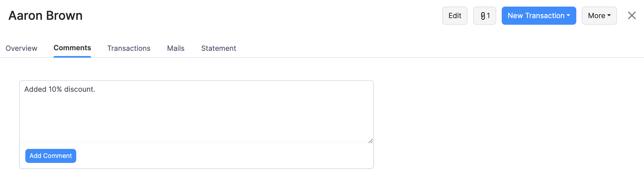Select the Comments tab
The height and width of the screenshot is (178, 644).
72,48
